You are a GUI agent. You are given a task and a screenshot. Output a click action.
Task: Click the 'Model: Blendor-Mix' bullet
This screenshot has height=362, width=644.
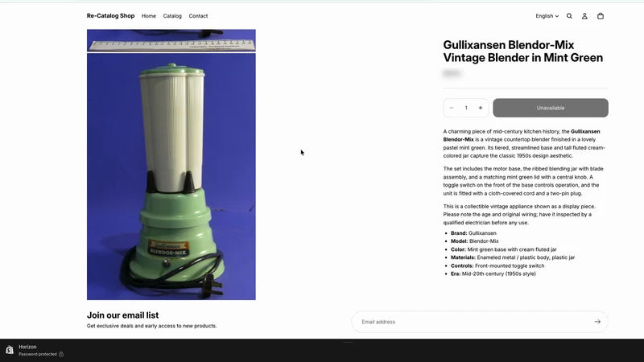pyautogui.click(x=474, y=241)
